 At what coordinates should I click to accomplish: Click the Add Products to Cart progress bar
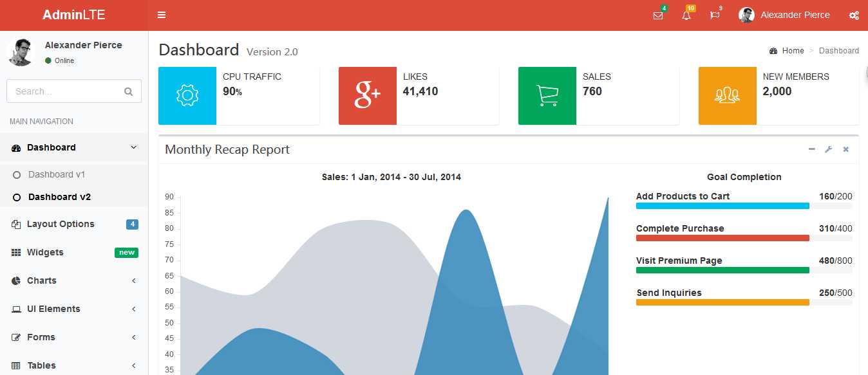pyautogui.click(x=744, y=206)
